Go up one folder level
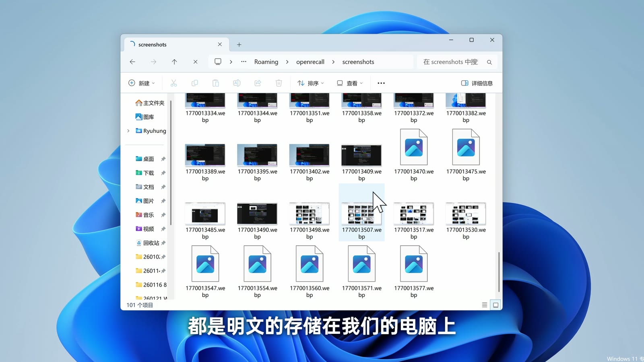 174,62
